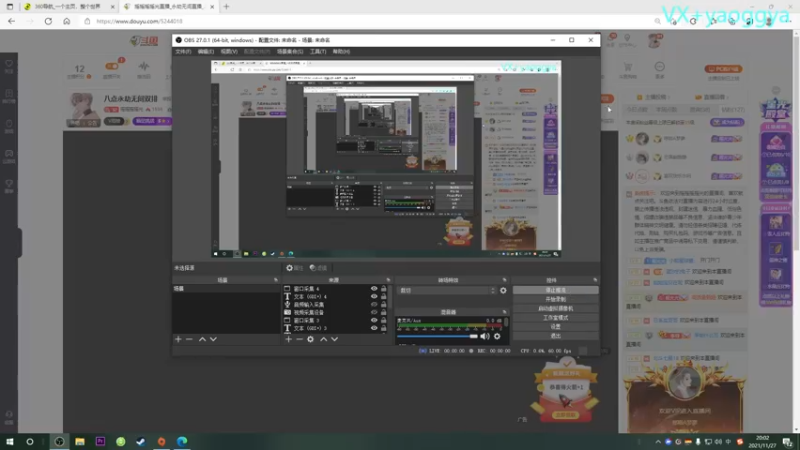Add a new source with plus icon

coord(288,339)
